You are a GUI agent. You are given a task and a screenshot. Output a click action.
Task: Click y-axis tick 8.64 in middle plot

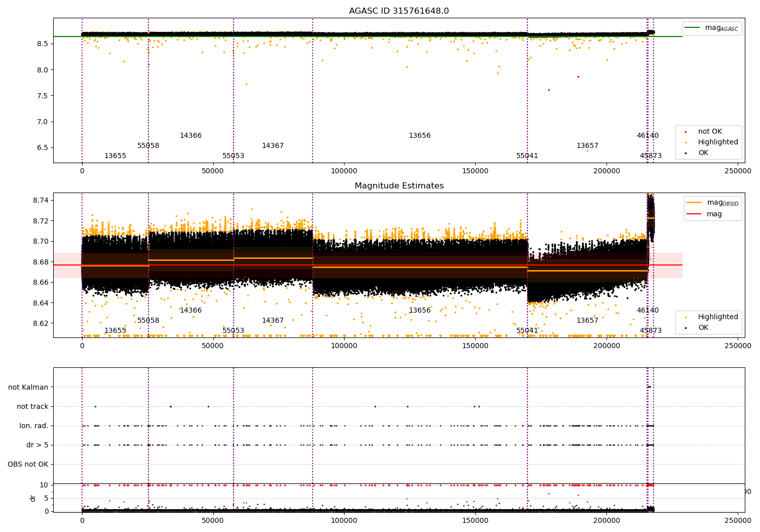point(41,303)
